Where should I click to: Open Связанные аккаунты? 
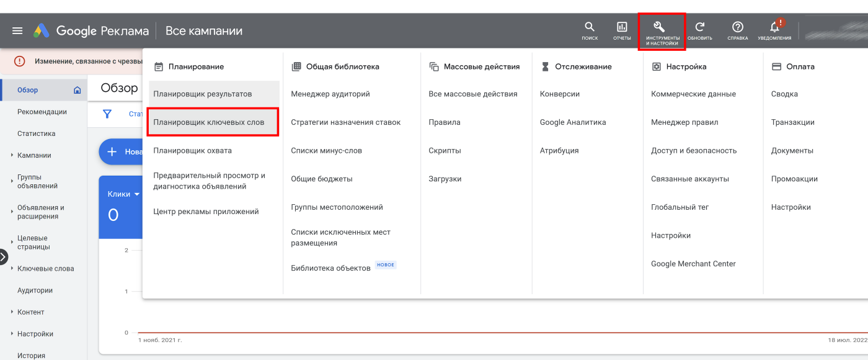click(x=690, y=179)
